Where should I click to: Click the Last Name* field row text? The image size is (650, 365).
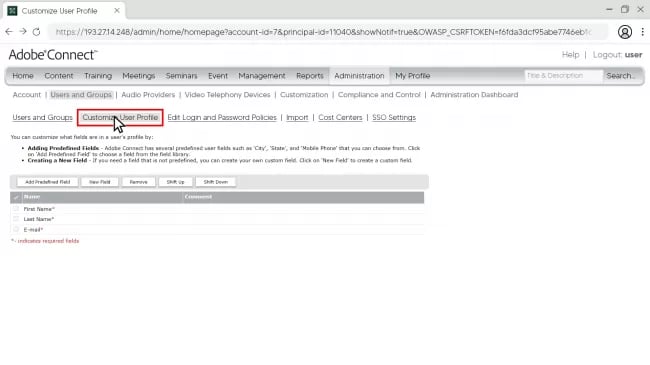coord(39,219)
